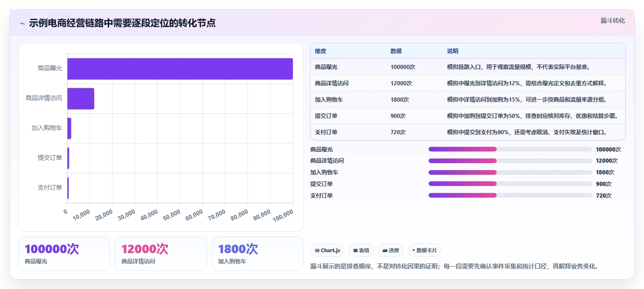Image resolution: width=644 pixels, height=289 pixels.
Task: Click the page title 示例电商经营链路中需要逐段定位的转化节点
Action: [122, 23]
